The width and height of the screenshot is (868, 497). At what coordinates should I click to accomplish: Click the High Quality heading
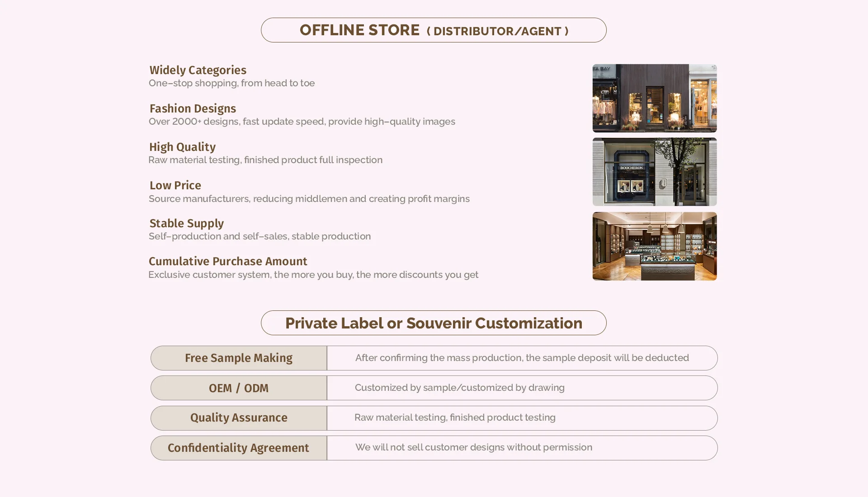[182, 147]
